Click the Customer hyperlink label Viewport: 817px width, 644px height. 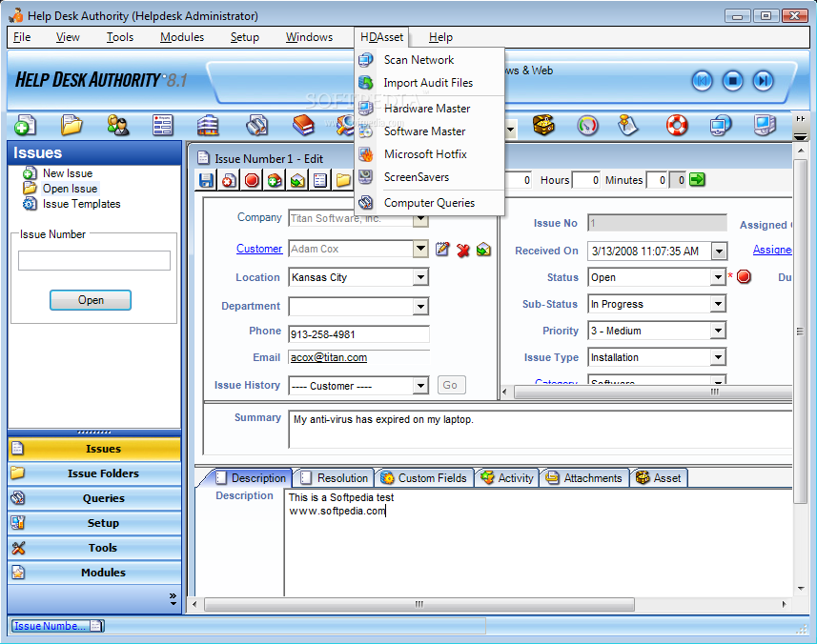click(x=259, y=249)
